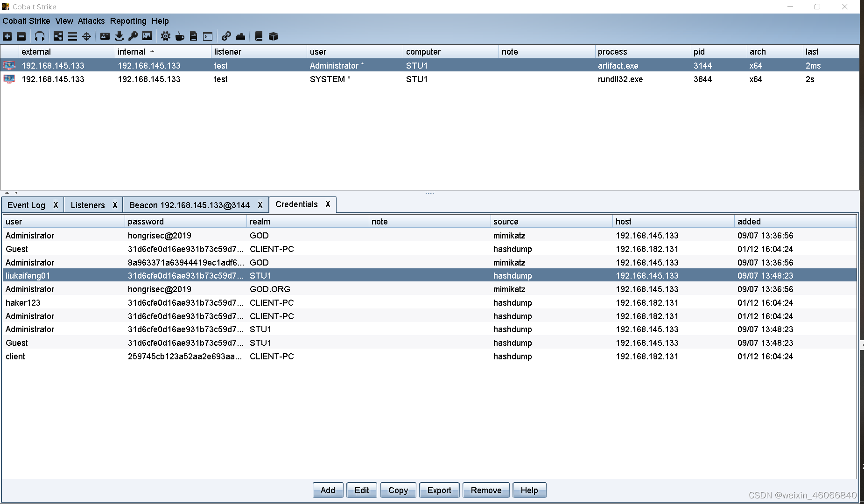Select the Administrator * session row
The width and height of the screenshot is (864, 504).
(x=429, y=66)
